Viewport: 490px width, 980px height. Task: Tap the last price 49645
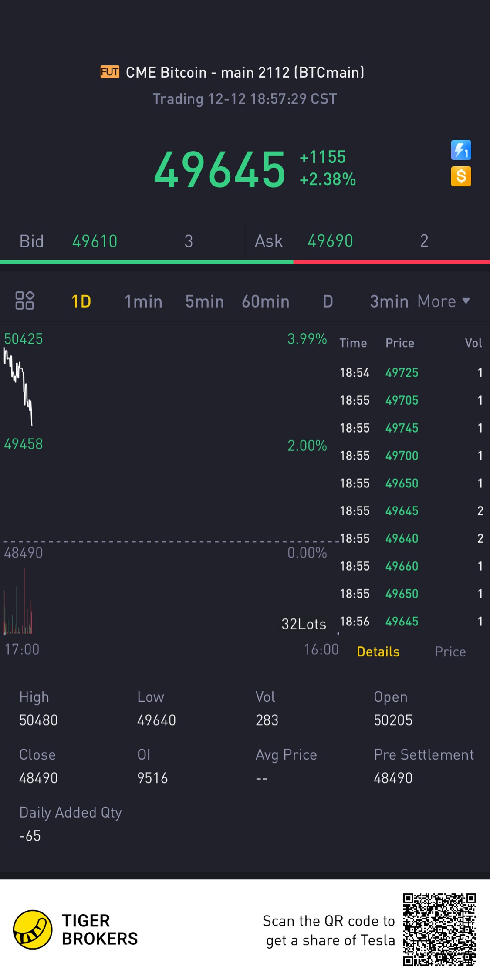(x=220, y=169)
